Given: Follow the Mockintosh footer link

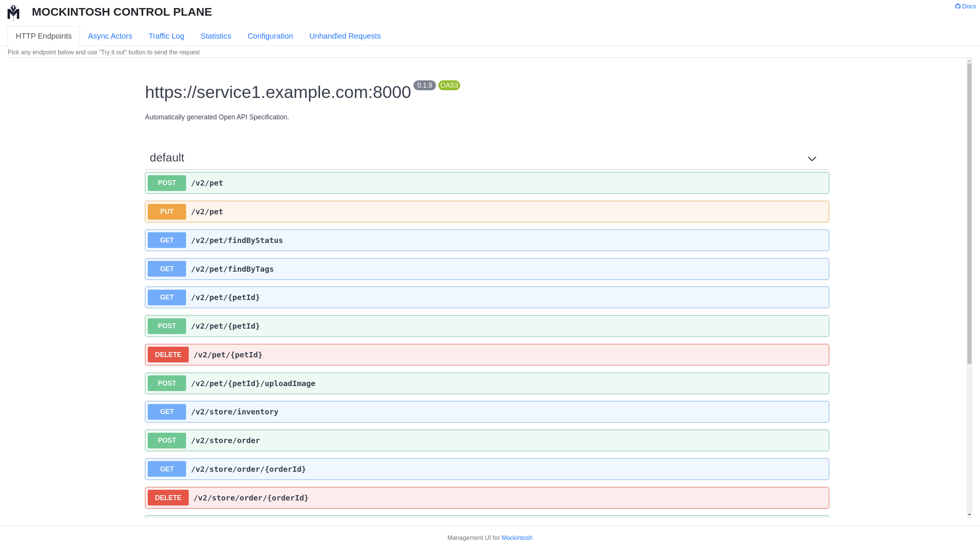Looking at the screenshot, I should (x=516, y=538).
